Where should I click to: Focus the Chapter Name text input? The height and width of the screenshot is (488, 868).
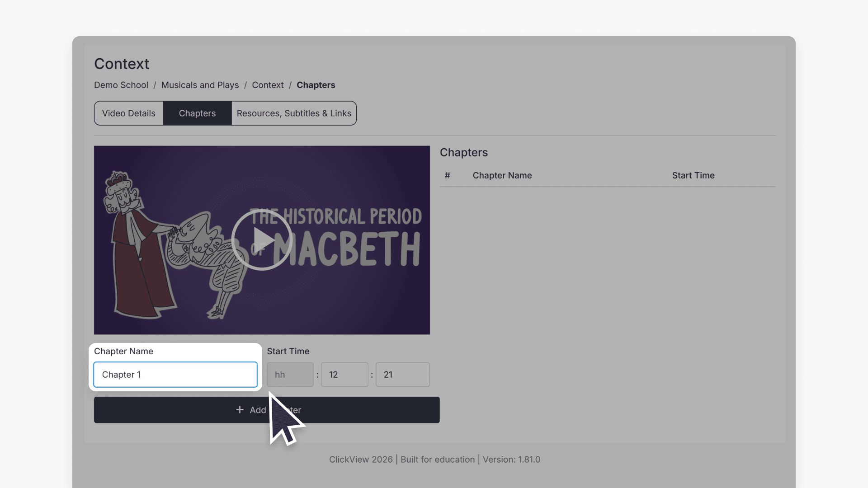click(175, 375)
